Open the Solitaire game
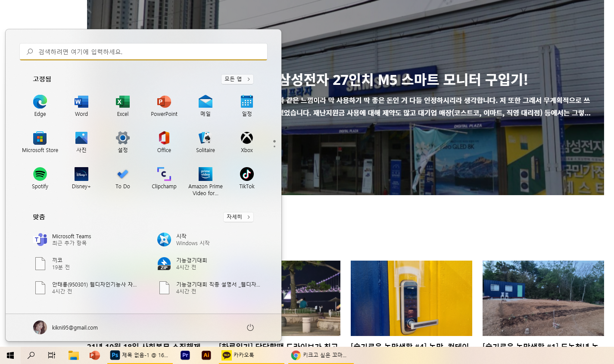The width and height of the screenshot is (614, 364). 206,142
